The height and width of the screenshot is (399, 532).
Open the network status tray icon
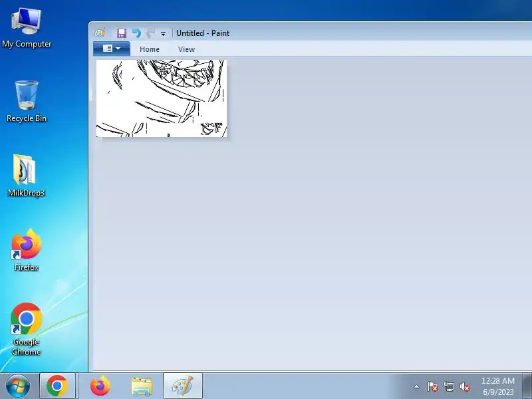tap(449, 386)
